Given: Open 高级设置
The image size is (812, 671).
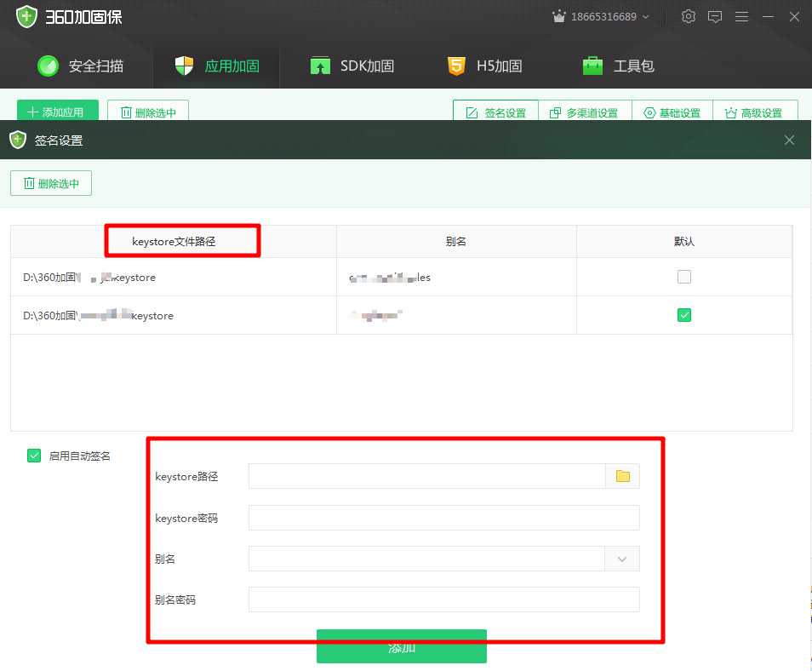Looking at the screenshot, I should point(754,112).
